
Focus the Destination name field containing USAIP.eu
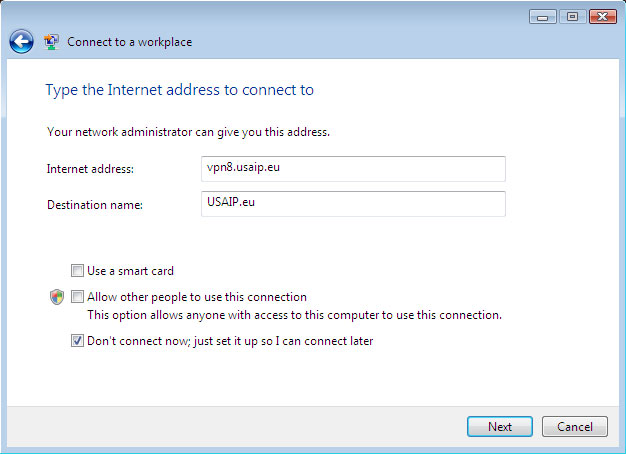click(353, 204)
